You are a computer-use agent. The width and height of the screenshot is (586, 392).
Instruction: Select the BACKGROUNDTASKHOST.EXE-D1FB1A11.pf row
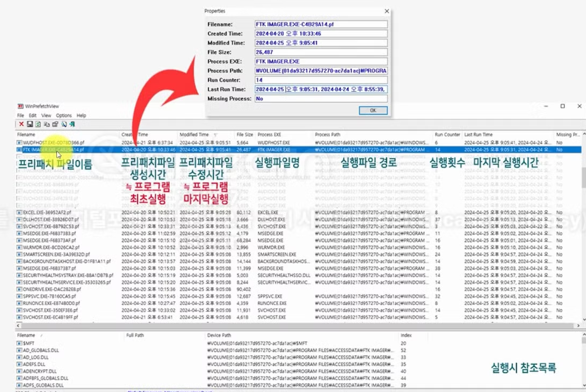tap(298, 262)
